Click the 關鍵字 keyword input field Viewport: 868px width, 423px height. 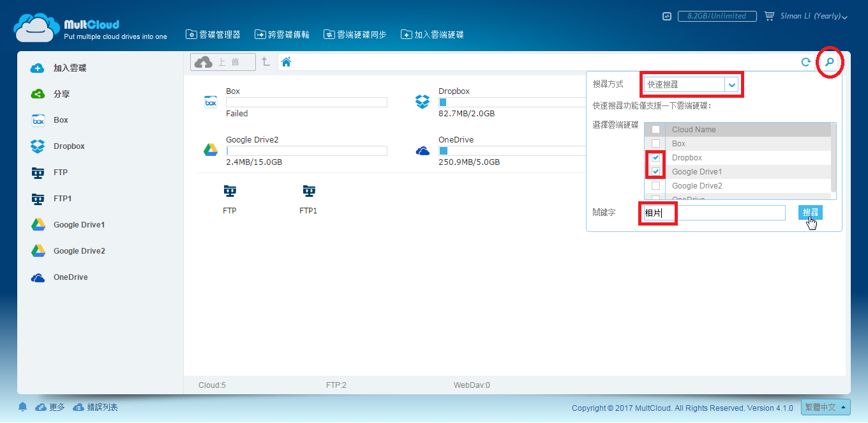[x=714, y=213]
